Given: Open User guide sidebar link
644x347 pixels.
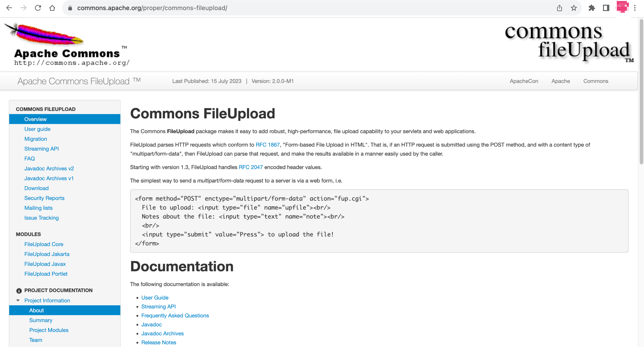Looking at the screenshot, I should coord(37,129).
